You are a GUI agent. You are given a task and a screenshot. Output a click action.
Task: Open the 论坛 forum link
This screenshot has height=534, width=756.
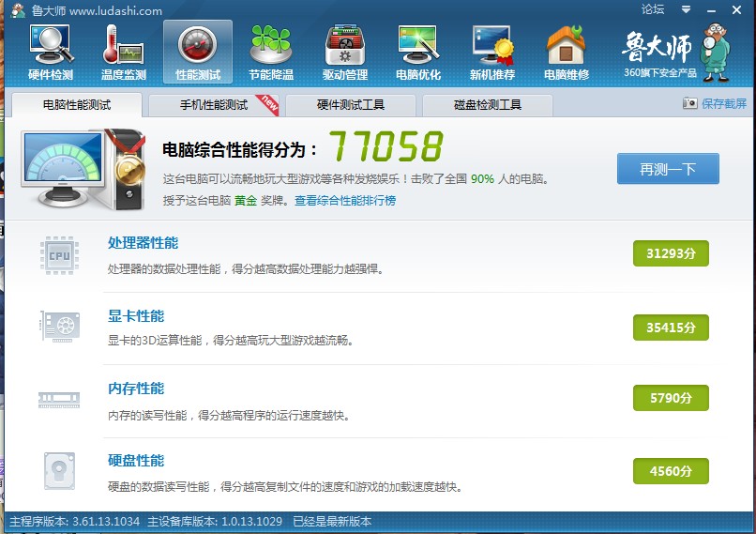pos(652,9)
